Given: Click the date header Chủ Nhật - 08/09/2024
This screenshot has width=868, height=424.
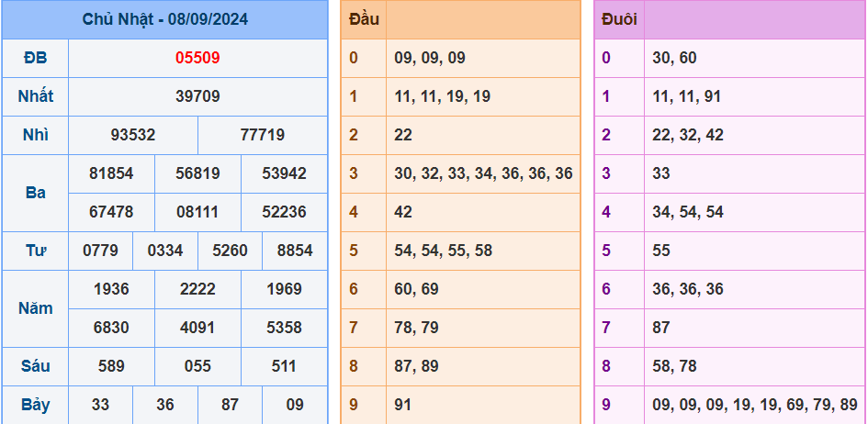Looking at the screenshot, I should point(165,19).
